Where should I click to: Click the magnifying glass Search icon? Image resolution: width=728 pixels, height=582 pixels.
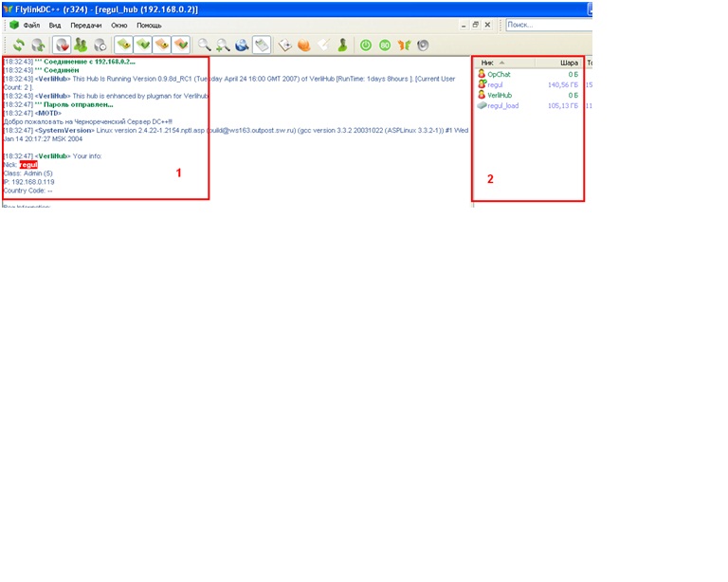(204, 45)
